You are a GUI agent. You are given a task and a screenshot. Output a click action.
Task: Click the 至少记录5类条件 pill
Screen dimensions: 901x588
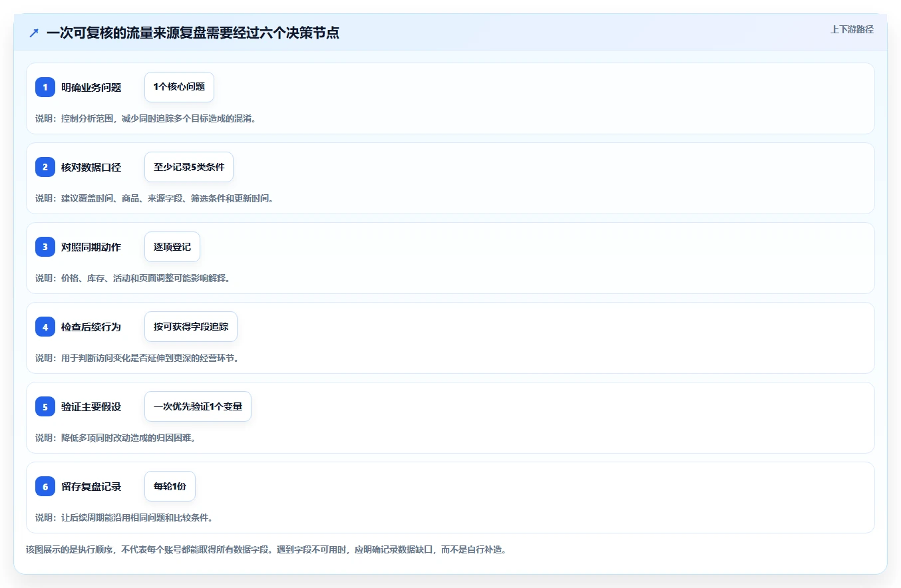click(x=189, y=167)
